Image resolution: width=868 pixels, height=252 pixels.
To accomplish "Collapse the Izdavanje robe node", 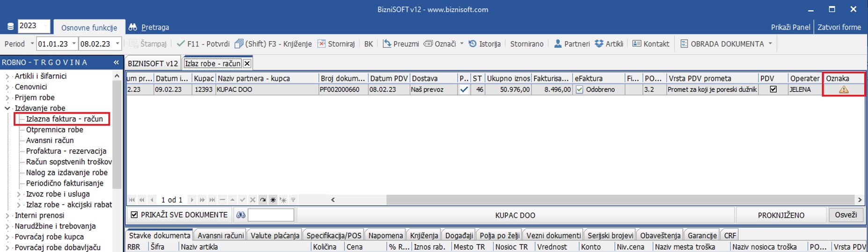I will [x=7, y=108].
